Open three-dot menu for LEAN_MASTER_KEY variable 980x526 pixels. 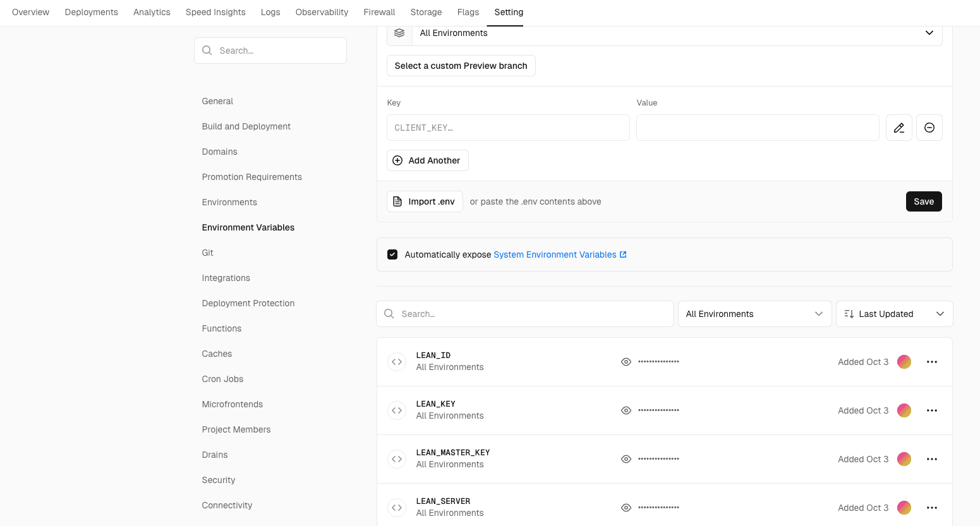coord(931,459)
